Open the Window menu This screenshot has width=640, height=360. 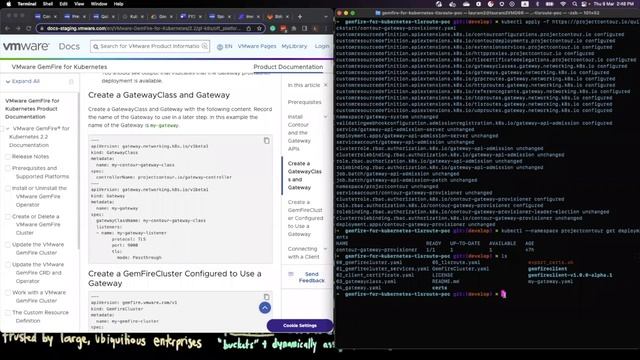[x=99, y=4]
